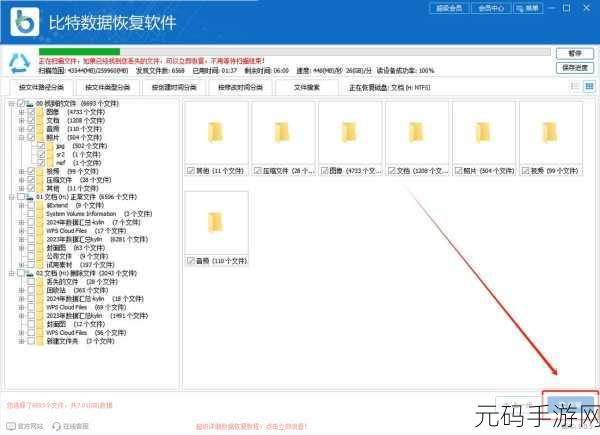Screen dimensions: 600x435
Task: Click the headset icon beside 在线客服
Action: click(57, 426)
